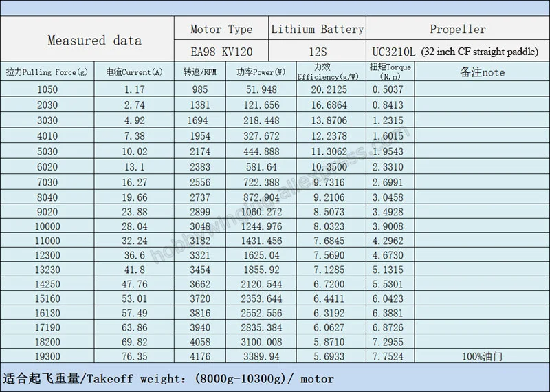Select RPM value '2174'
The image size is (550, 392).
(x=200, y=151)
